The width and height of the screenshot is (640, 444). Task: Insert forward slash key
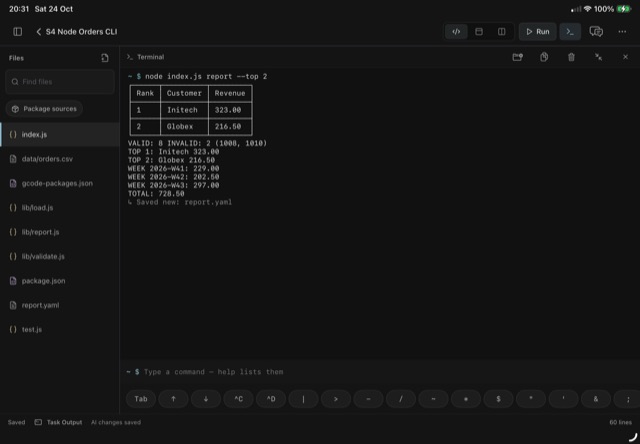[401, 399]
